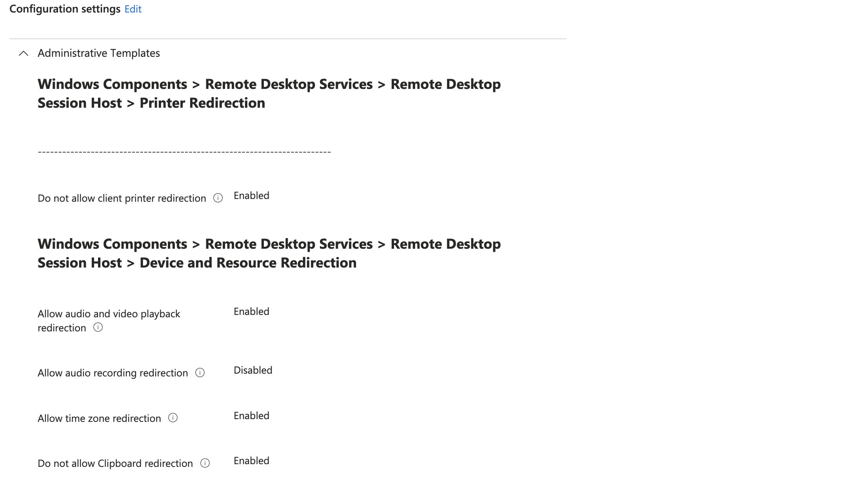Image resolution: width=868 pixels, height=481 pixels.
Task: Click Enabled value for time zone redirection
Action: click(x=251, y=416)
